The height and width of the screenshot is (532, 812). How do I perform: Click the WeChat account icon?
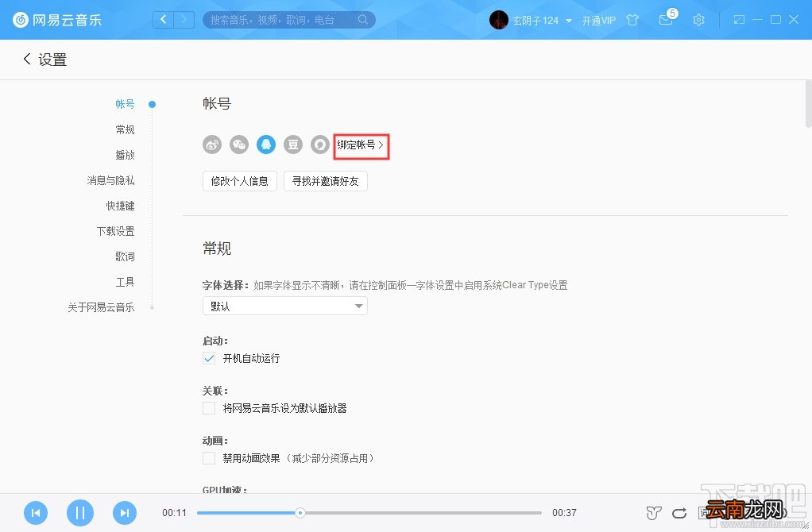pos(238,145)
